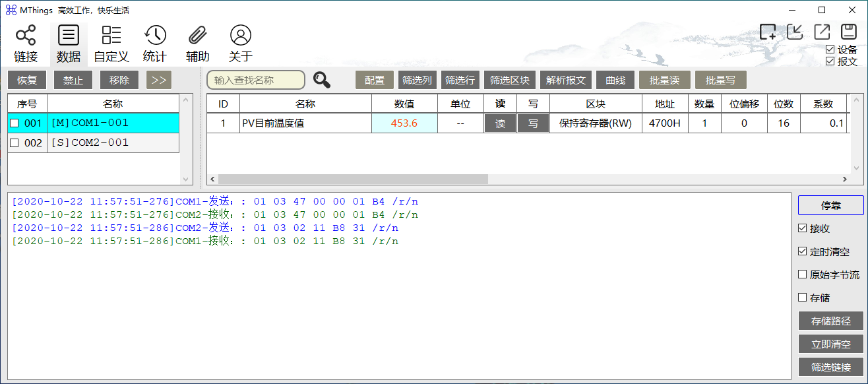Click the export icon with outward arrow
The image size is (868, 384).
(822, 32)
